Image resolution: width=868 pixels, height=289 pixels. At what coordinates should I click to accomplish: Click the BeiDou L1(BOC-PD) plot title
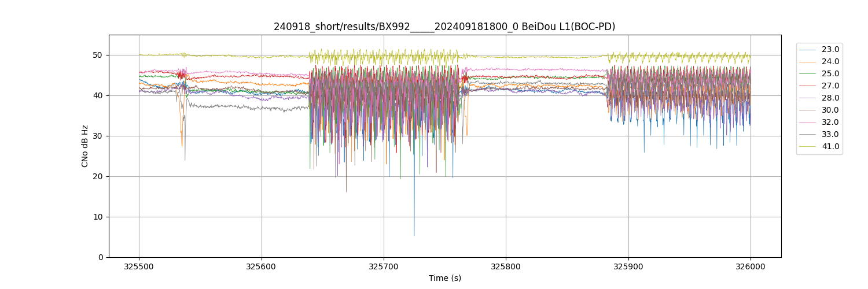(444, 27)
